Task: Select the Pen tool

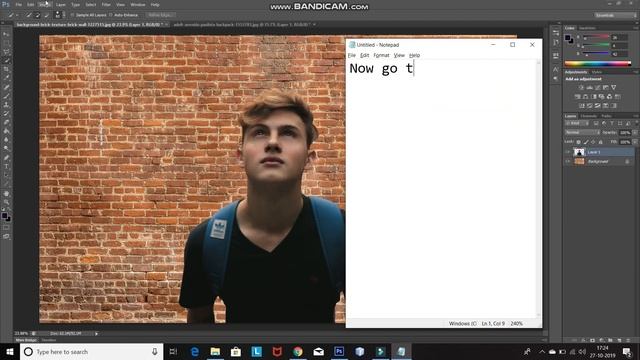Action: click(x=6, y=158)
